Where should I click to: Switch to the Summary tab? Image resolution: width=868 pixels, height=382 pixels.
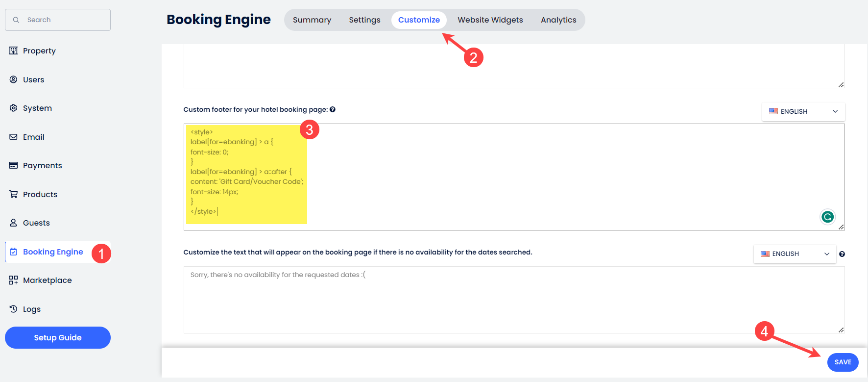click(x=312, y=20)
